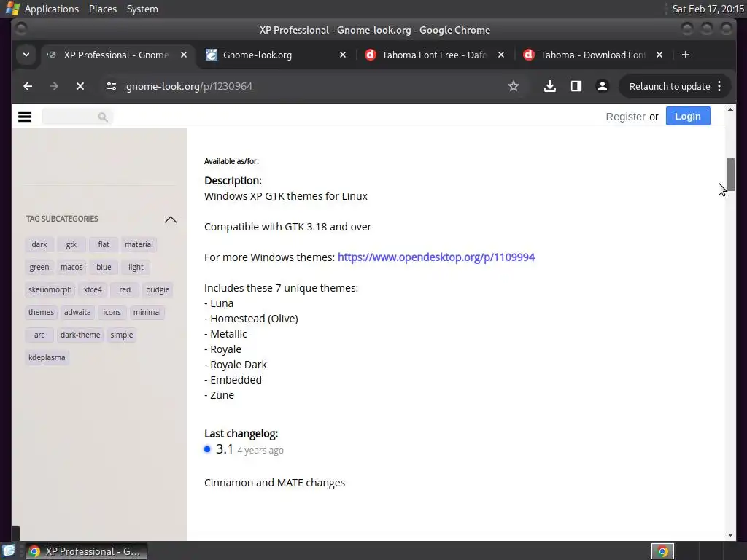Click the Register link

click(625, 117)
